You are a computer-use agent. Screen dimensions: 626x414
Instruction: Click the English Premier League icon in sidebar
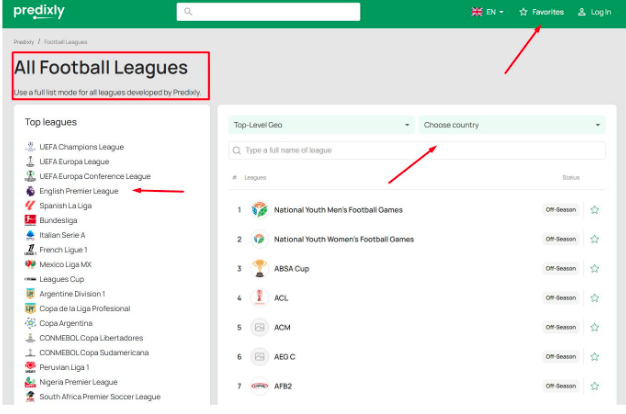pos(31,190)
